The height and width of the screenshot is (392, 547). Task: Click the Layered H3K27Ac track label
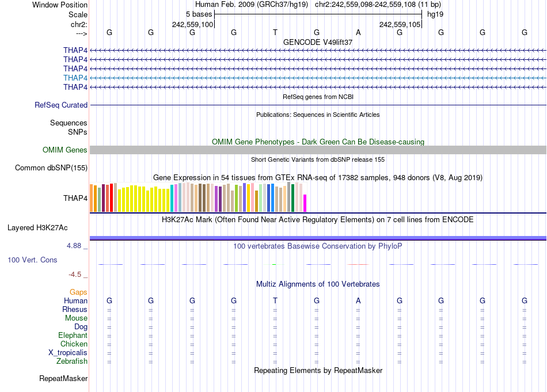tap(37, 228)
